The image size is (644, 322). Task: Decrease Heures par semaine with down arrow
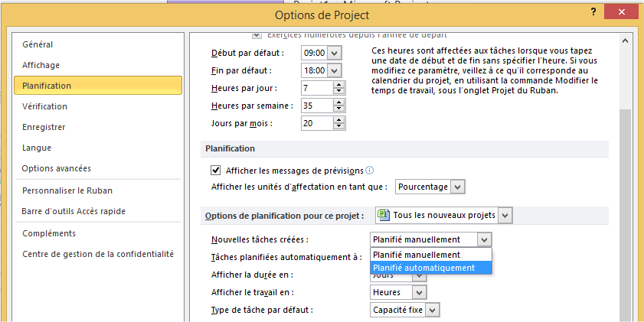(338, 109)
